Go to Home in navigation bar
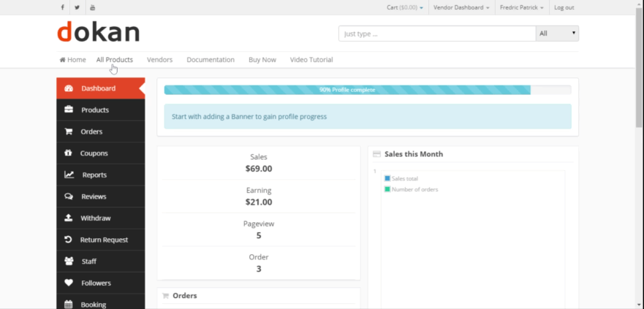The height and width of the screenshot is (309, 644). click(x=72, y=59)
